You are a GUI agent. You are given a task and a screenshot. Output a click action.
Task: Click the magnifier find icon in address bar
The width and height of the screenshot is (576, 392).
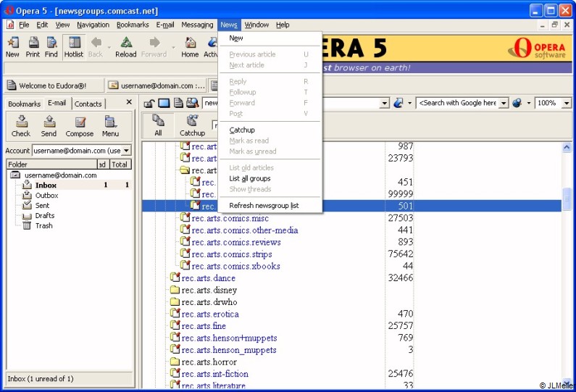[x=192, y=103]
